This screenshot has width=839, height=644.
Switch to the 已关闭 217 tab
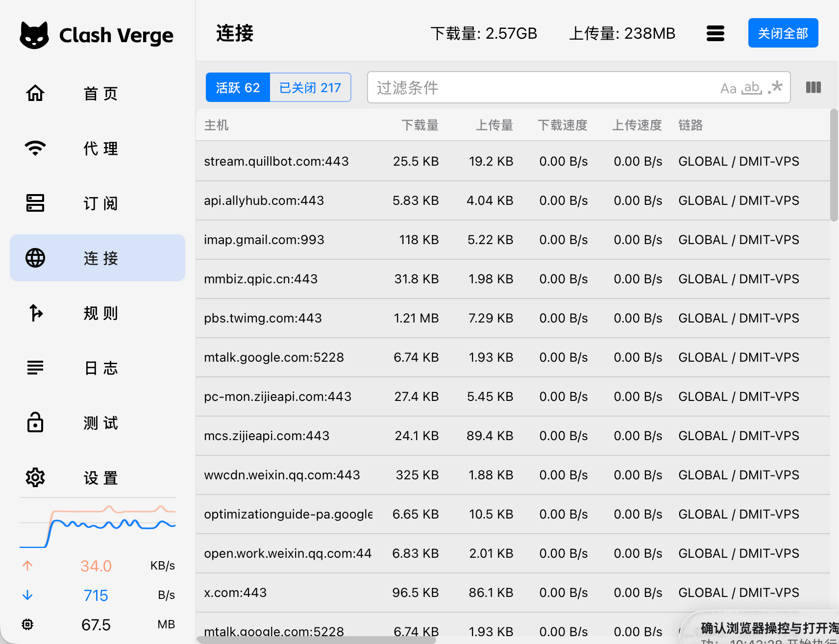click(x=310, y=87)
